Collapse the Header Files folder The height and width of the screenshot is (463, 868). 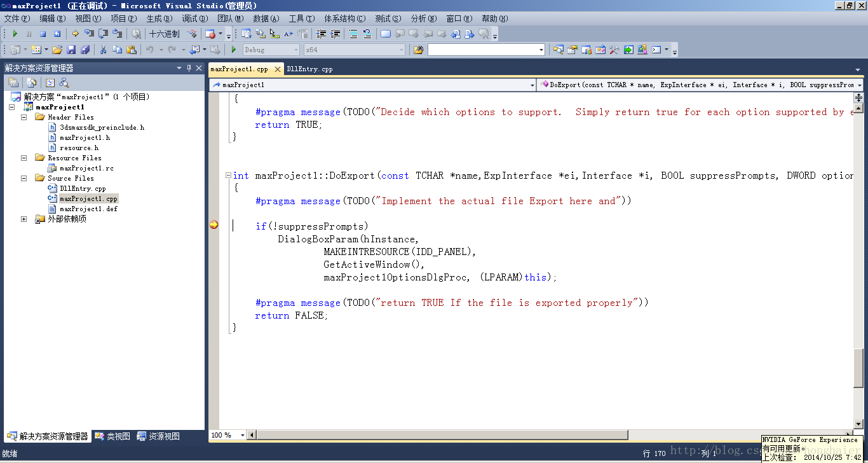point(24,117)
